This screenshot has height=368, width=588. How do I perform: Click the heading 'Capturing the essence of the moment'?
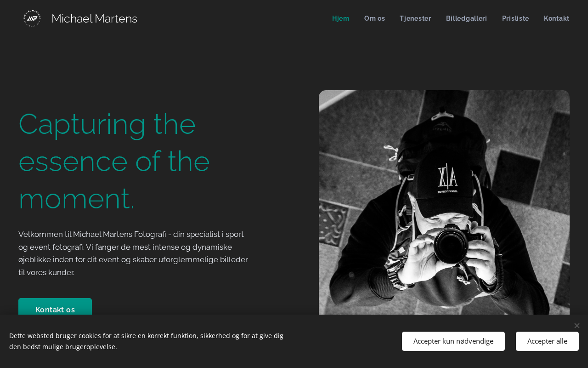click(114, 161)
